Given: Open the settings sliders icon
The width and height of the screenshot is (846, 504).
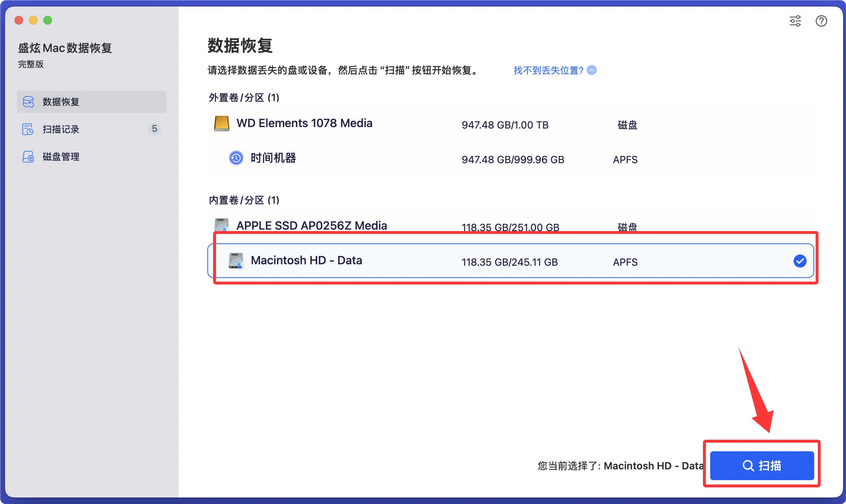Looking at the screenshot, I should [795, 21].
